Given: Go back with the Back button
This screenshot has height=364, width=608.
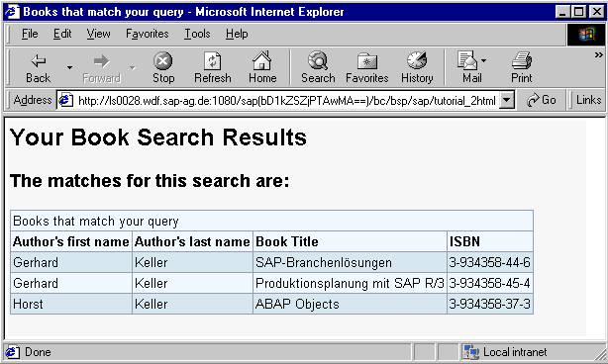Looking at the screenshot, I should (x=38, y=67).
